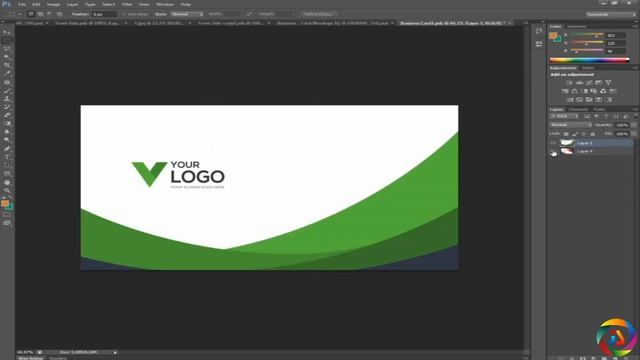Select the Hand tool
640x360 pixels.
[x=7, y=182]
